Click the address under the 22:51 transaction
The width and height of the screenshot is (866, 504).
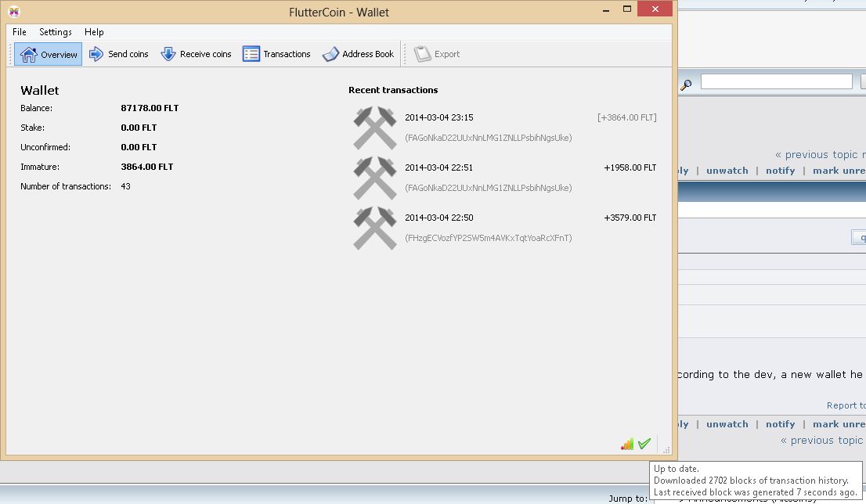click(489, 188)
